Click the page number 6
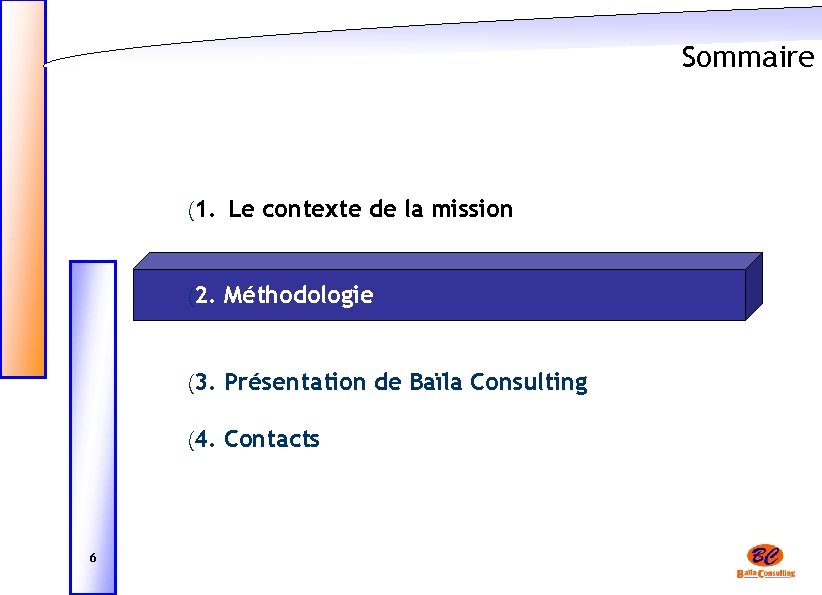The width and height of the screenshot is (822, 595). point(92,557)
